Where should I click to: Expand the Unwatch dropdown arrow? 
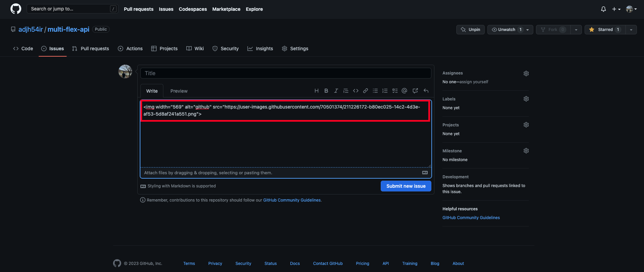(x=528, y=30)
